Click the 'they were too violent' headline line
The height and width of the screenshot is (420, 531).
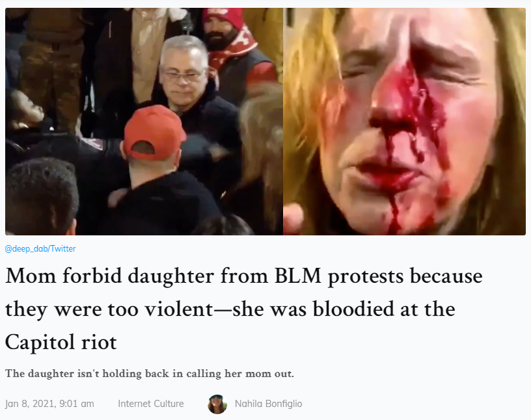click(109, 309)
